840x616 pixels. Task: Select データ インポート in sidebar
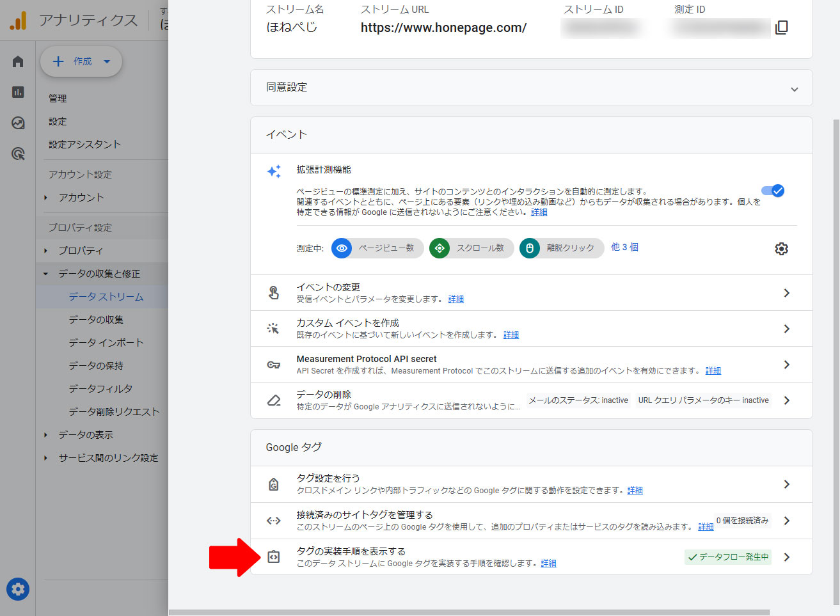coord(106,343)
